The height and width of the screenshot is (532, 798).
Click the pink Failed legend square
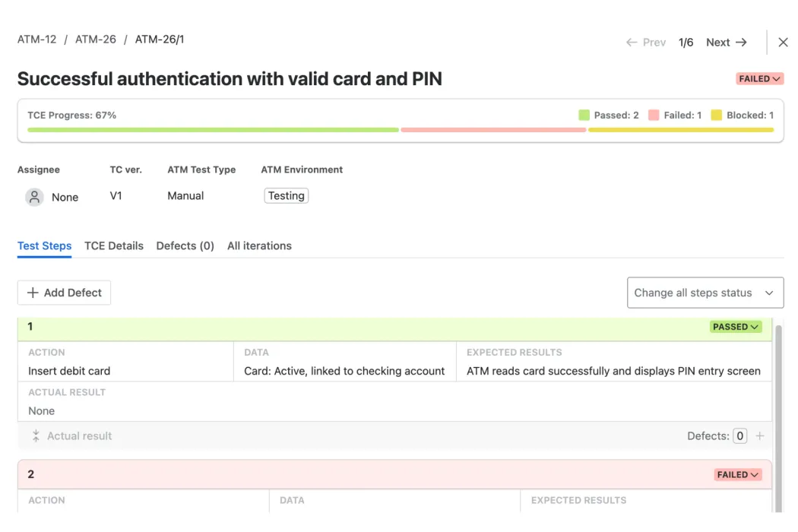pyautogui.click(x=654, y=116)
